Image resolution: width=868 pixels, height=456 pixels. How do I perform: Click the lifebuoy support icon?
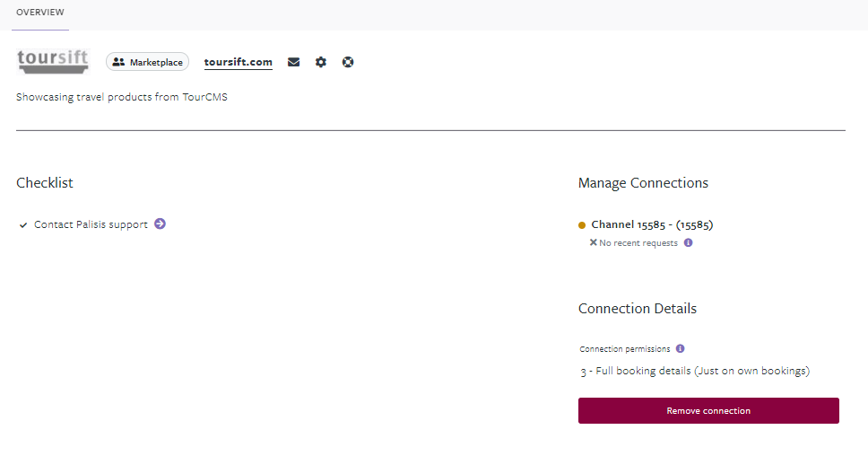click(x=348, y=62)
